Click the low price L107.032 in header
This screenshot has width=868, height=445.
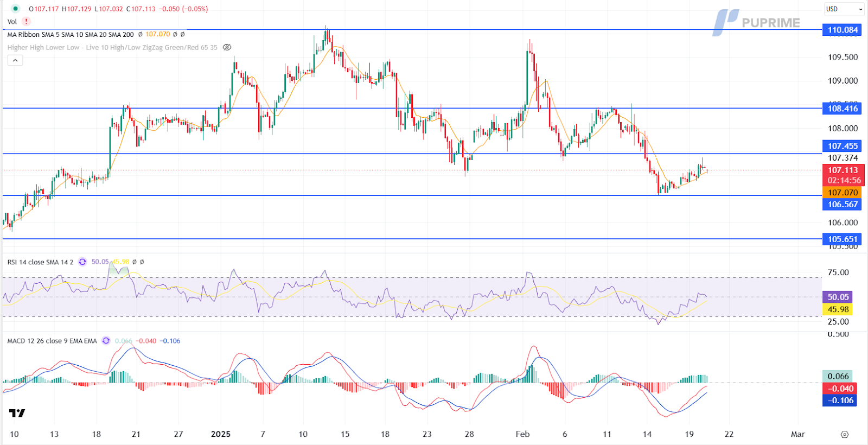[109, 9]
